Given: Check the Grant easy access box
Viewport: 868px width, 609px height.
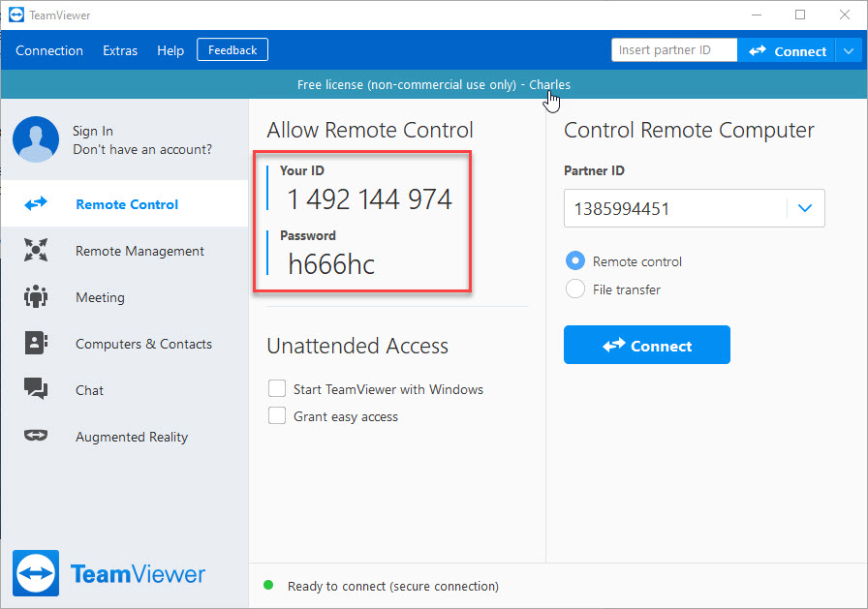Looking at the screenshot, I should 277,416.
